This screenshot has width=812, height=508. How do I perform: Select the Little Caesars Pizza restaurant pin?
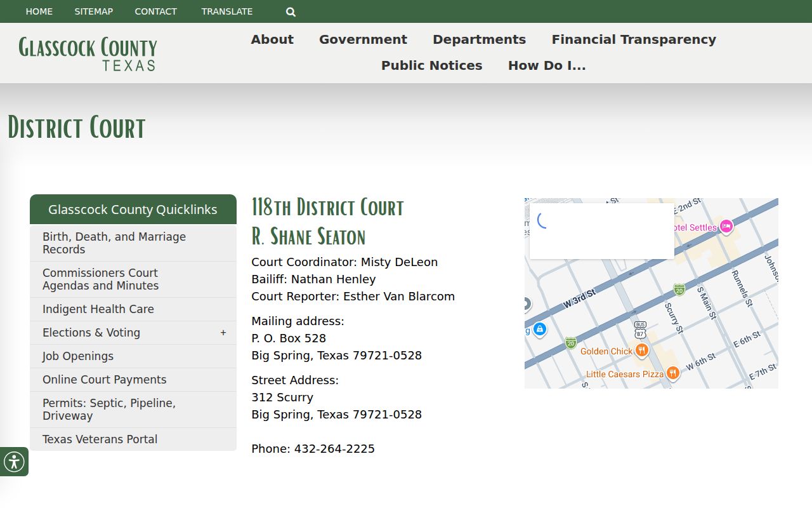tap(673, 373)
